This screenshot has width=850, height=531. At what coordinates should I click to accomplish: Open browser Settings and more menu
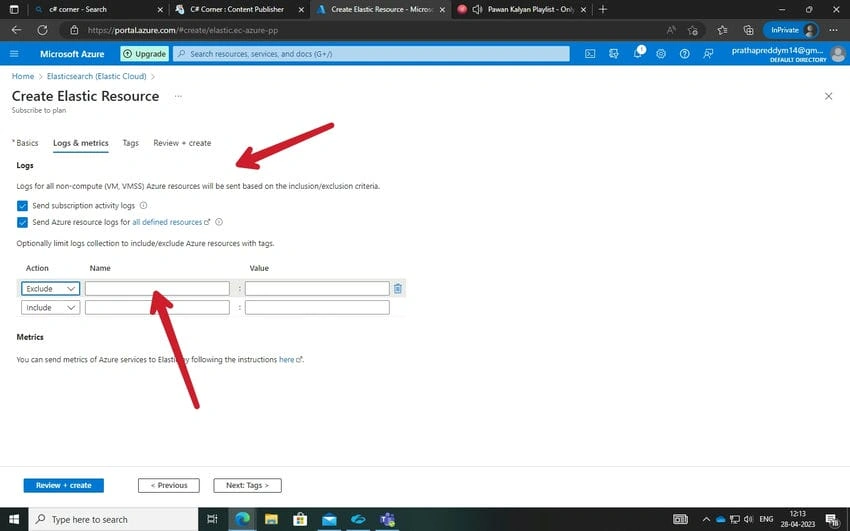[x=833, y=30]
